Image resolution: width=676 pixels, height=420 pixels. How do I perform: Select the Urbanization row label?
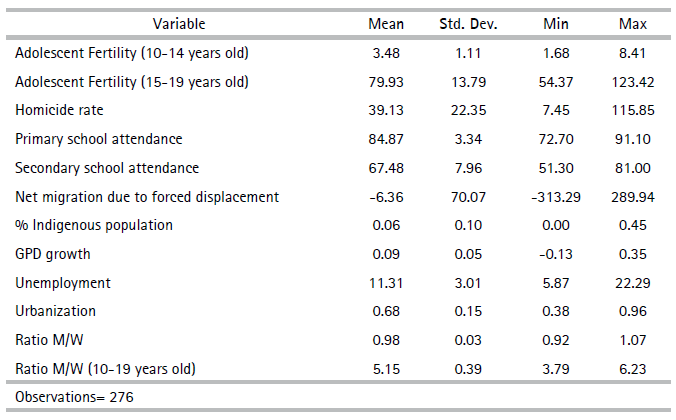(56, 311)
